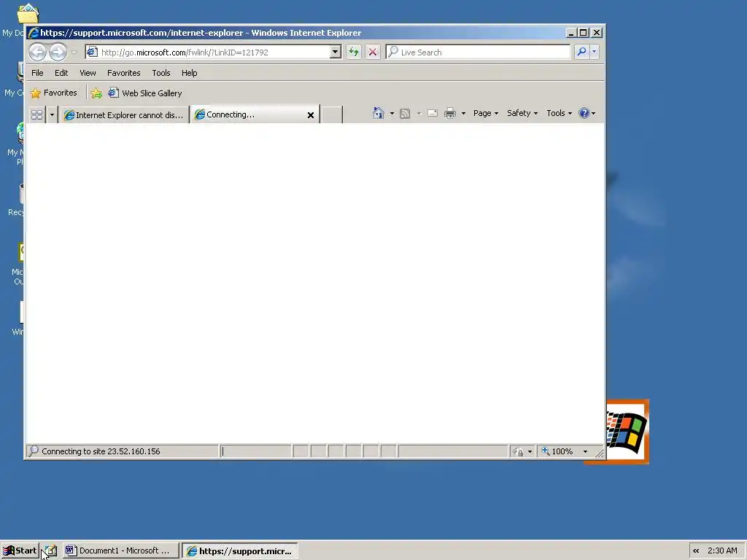Screen dimensions: 747x560
Task: Expand the zoom level dropdown arrow
Action: (x=585, y=451)
